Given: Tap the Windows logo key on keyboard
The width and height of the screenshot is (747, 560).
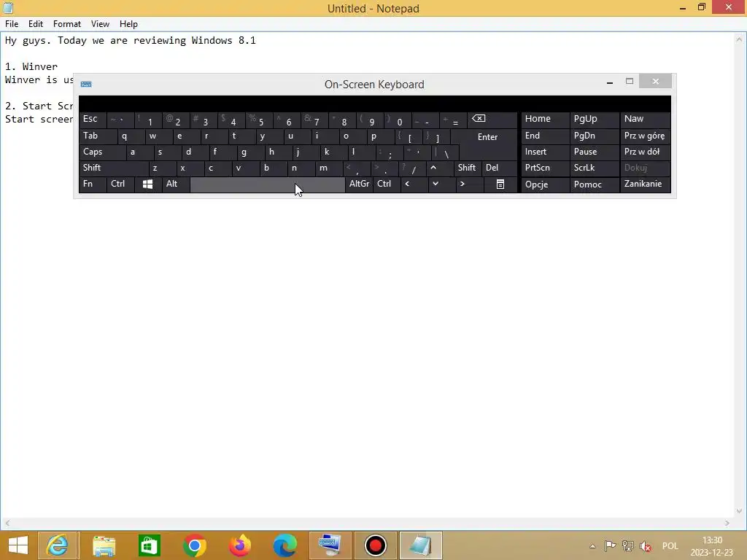Looking at the screenshot, I should pyautogui.click(x=147, y=184).
